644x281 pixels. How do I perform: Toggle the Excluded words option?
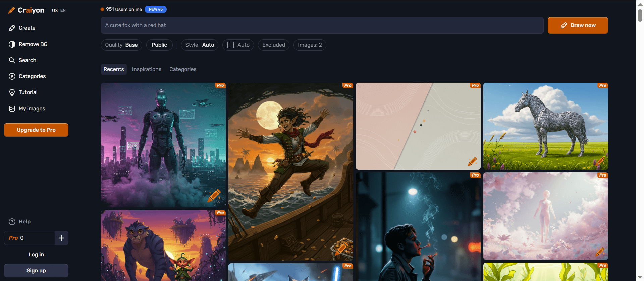(273, 45)
